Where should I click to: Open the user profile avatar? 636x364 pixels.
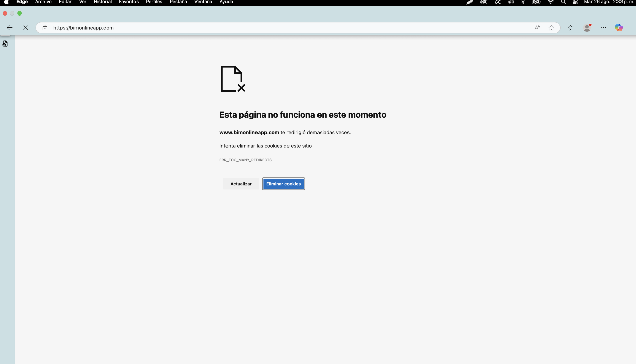tap(587, 28)
